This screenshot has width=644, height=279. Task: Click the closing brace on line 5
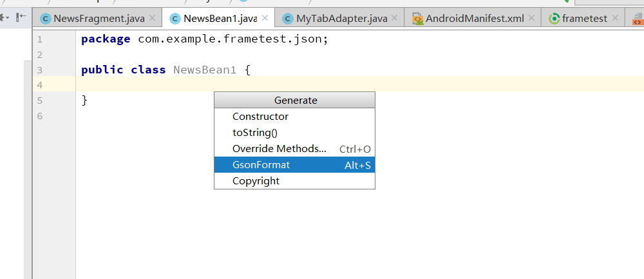84,101
